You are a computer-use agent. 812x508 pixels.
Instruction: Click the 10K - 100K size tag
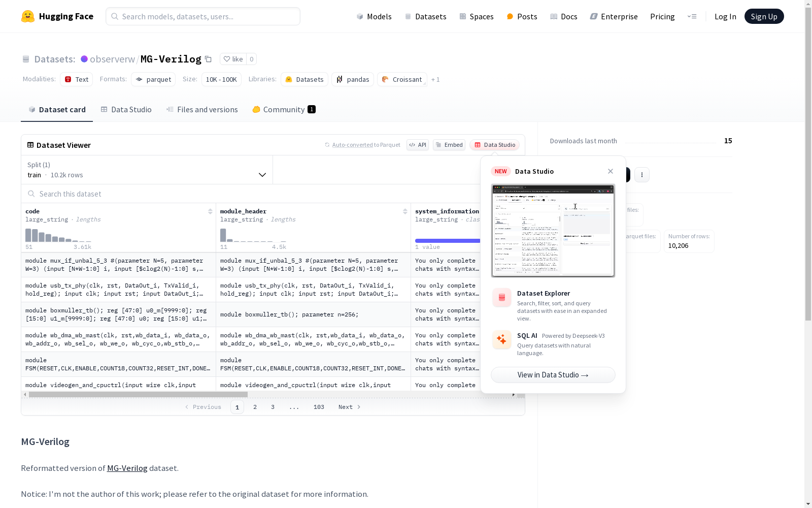221,79
